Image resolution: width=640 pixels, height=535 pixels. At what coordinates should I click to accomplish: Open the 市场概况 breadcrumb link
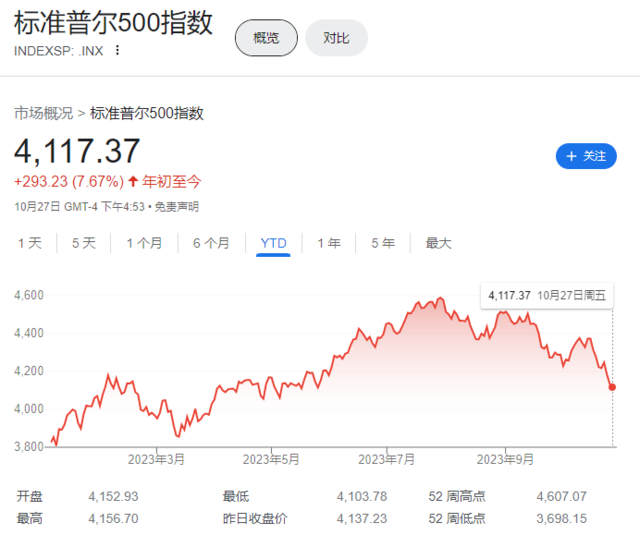click(44, 113)
